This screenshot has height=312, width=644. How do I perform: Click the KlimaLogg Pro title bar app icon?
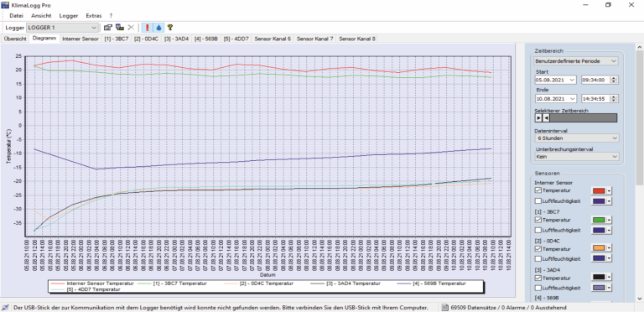click(x=5, y=5)
